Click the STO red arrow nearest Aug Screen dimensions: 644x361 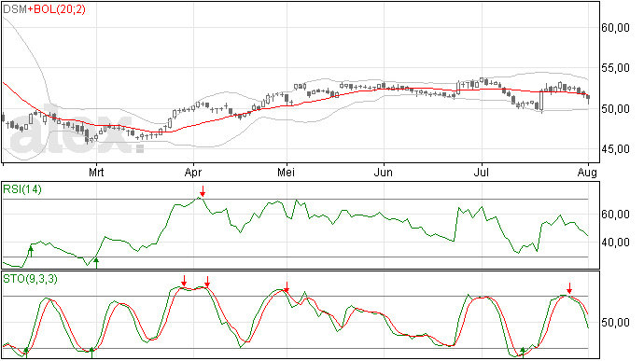tap(569, 288)
